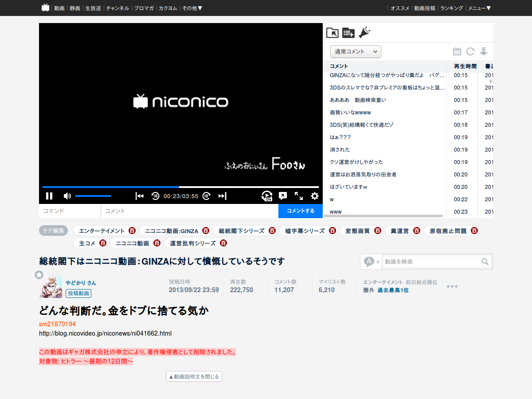Open the three-dot more options menu
532x399 pixels.
(x=452, y=286)
